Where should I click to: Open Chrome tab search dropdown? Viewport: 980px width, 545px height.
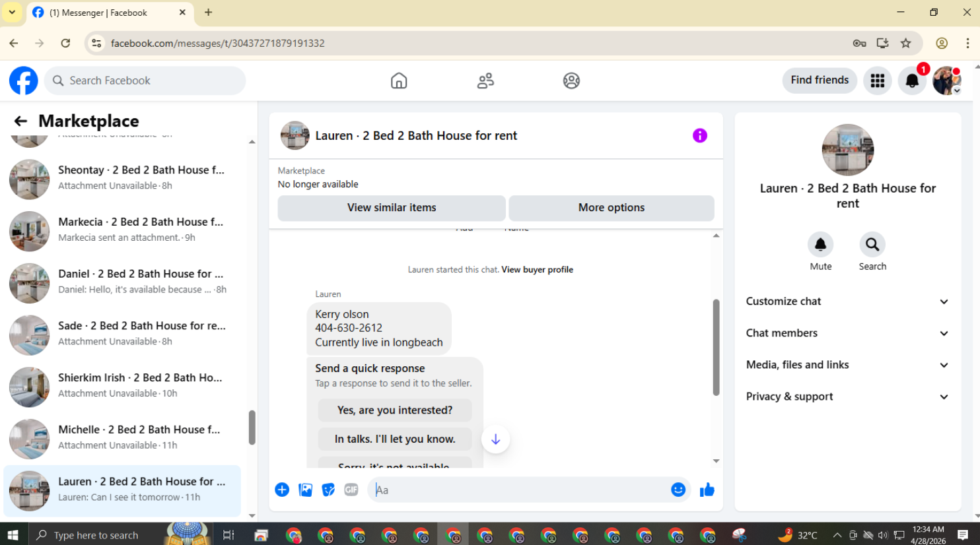pyautogui.click(x=12, y=13)
